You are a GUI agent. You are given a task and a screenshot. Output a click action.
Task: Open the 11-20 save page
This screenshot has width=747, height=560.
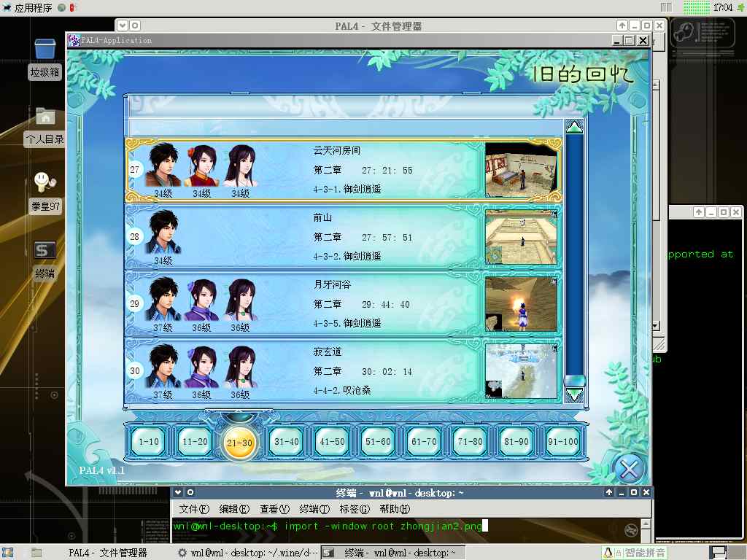pyautogui.click(x=195, y=442)
